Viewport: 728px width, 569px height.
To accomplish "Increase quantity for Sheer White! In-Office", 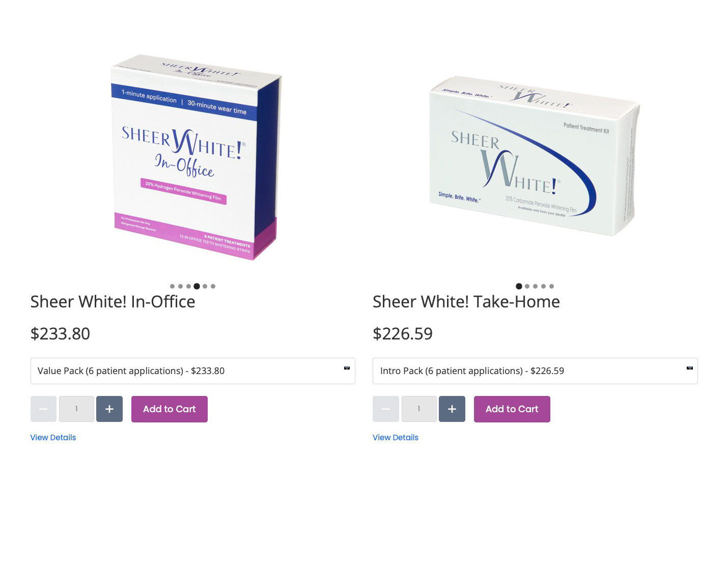I will coord(109,409).
